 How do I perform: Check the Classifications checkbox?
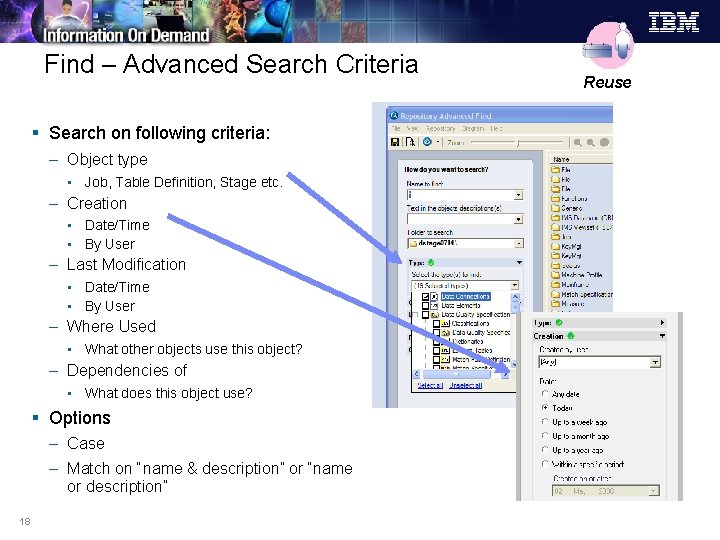[436, 323]
